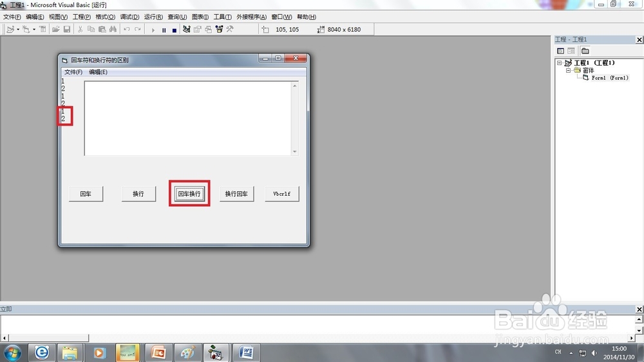This screenshot has width=644, height=362.
Task: Click inside the form's multiline text box
Action: [x=188, y=119]
